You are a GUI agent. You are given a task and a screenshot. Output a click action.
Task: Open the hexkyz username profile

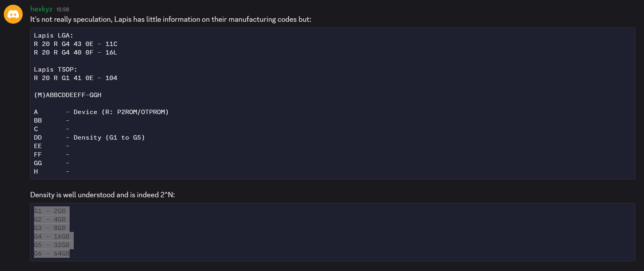pos(41,9)
